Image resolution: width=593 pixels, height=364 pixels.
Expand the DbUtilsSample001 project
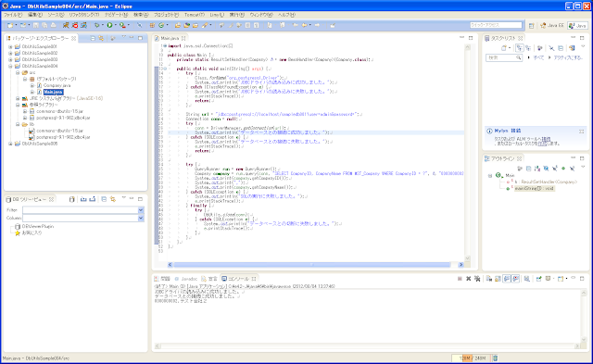click(10, 47)
